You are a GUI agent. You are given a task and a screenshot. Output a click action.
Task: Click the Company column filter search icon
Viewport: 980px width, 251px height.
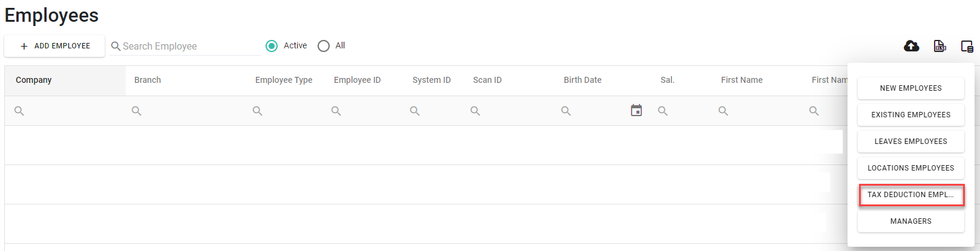[x=19, y=111]
